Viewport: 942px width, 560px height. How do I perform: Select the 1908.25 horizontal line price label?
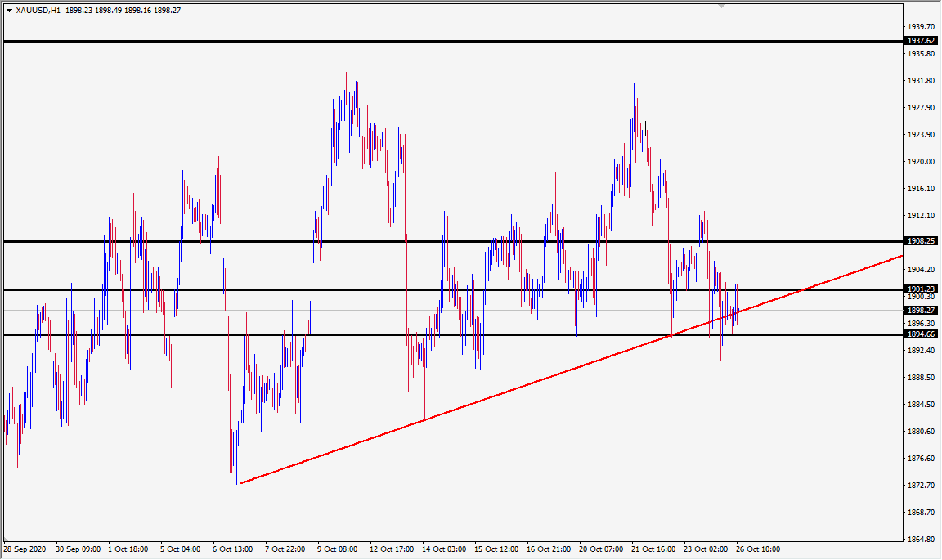921,241
